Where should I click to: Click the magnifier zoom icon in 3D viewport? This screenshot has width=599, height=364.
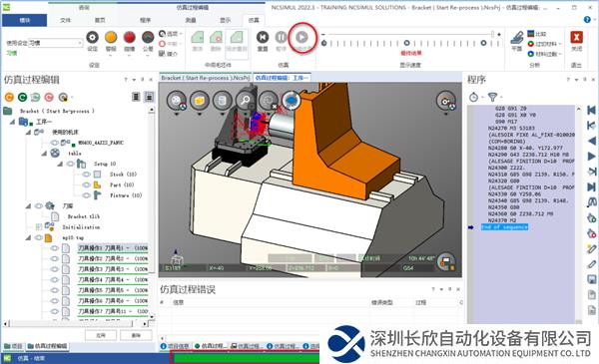[x=246, y=101]
